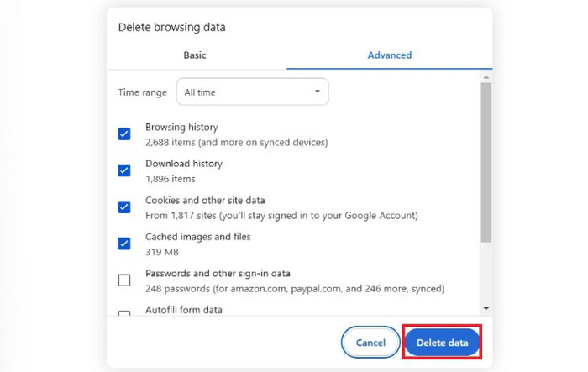The height and width of the screenshot is (372, 588).
Task: Click the "2,688 items" browsing history text
Action: [x=237, y=143]
